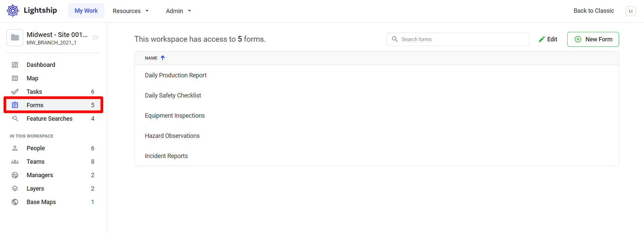Click the Tasks checkmark icon
The width and height of the screenshot is (644, 233).
15,92
